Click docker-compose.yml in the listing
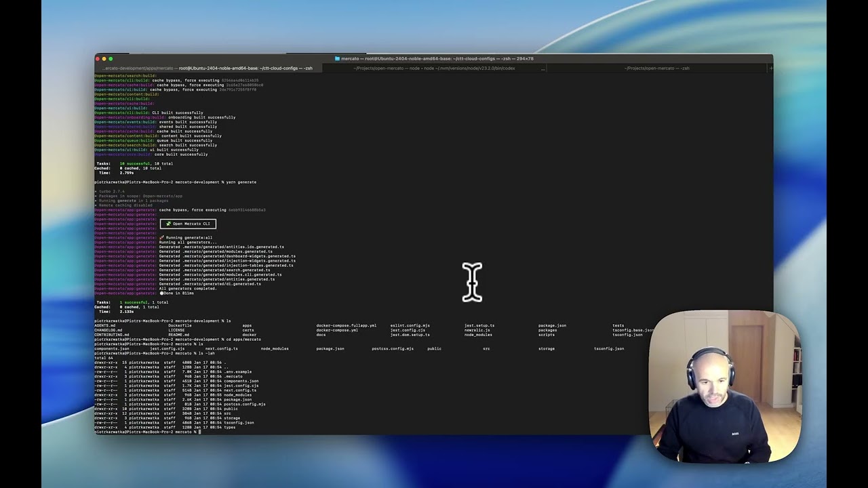868x488 pixels. (x=336, y=330)
